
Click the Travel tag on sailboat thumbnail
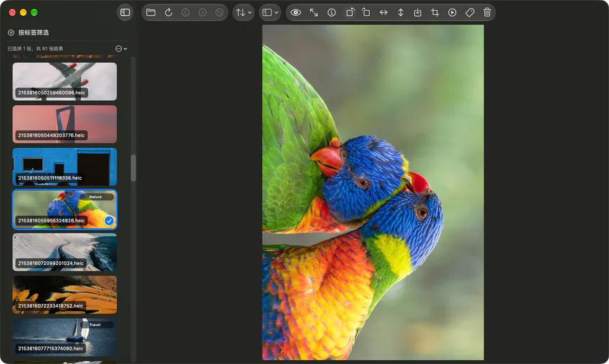tap(95, 325)
